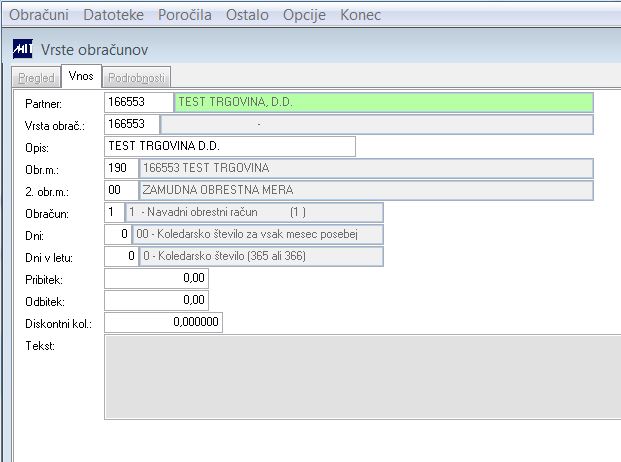Image resolution: width=621 pixels, height=462 pixels.
Task: Open the Obračuni menu
Action: pyautogui.click(x=39, y=15)
